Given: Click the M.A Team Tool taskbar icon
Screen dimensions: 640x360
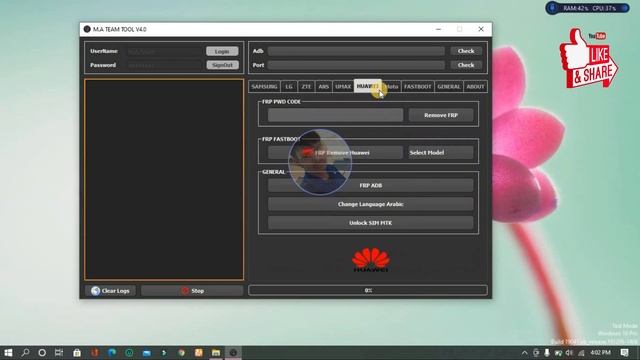Looking at the screenshot, I should click(x=233, y=353).
